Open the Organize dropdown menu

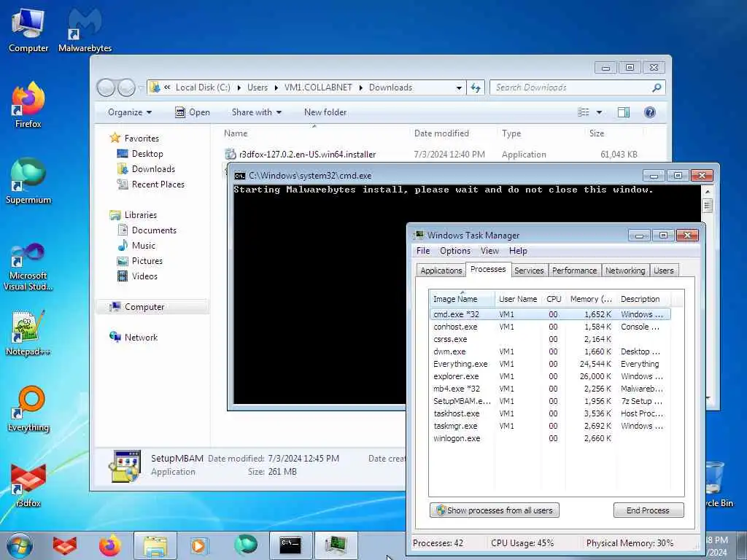pos(130,112)
